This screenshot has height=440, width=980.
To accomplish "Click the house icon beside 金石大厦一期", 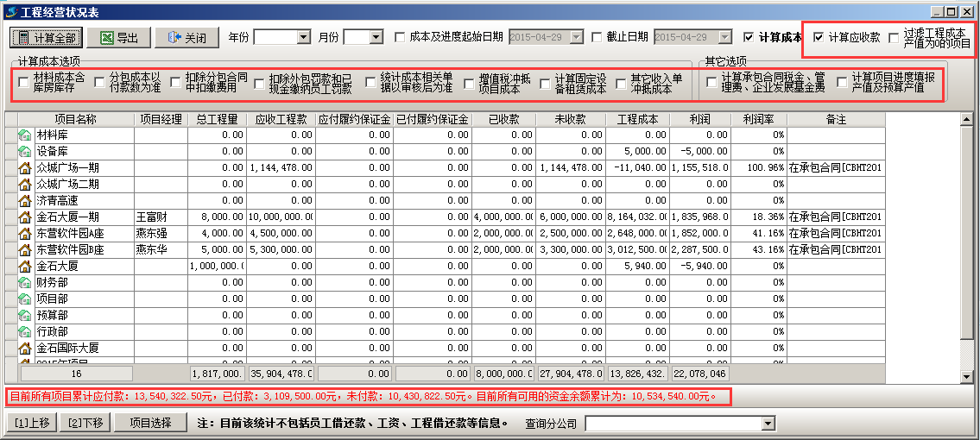I will pos(25,217).
